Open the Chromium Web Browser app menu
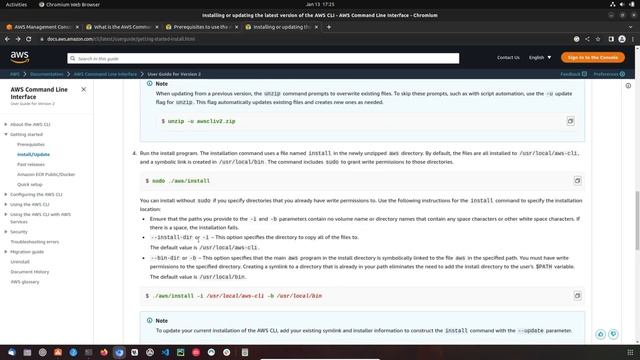 [69, 4]
